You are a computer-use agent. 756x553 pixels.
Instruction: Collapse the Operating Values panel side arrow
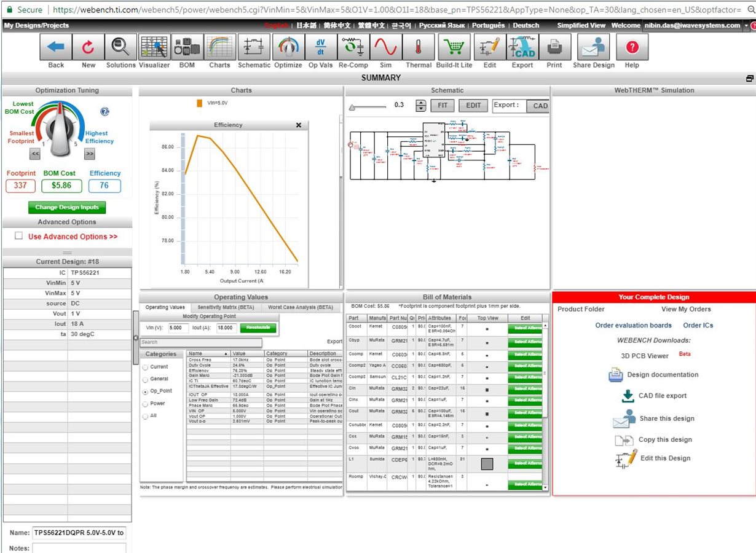point(136,339)
